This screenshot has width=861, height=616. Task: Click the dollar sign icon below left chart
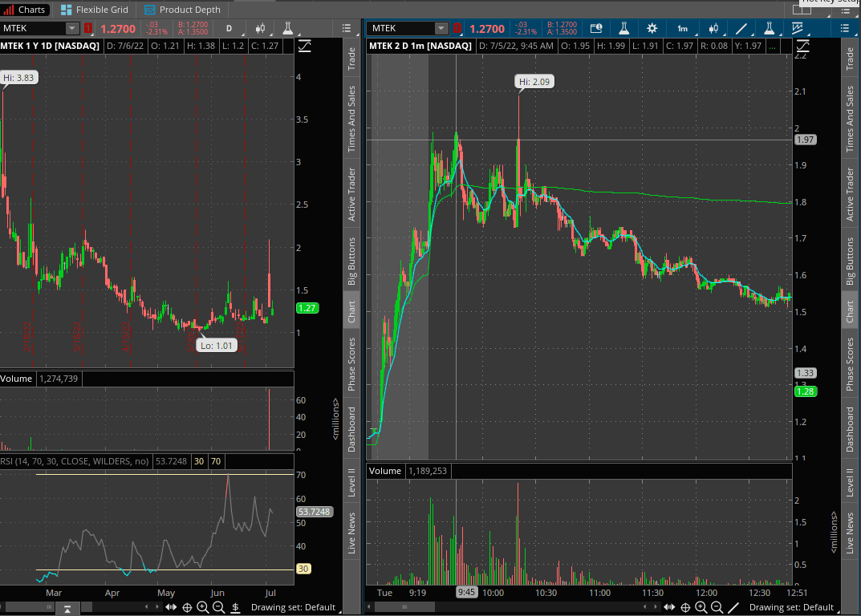pos(235,607)
